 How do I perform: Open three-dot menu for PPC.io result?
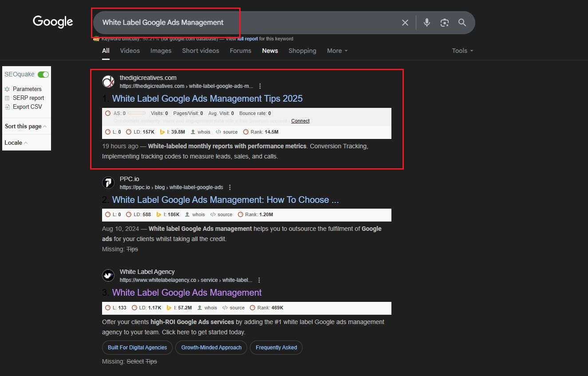230,187
